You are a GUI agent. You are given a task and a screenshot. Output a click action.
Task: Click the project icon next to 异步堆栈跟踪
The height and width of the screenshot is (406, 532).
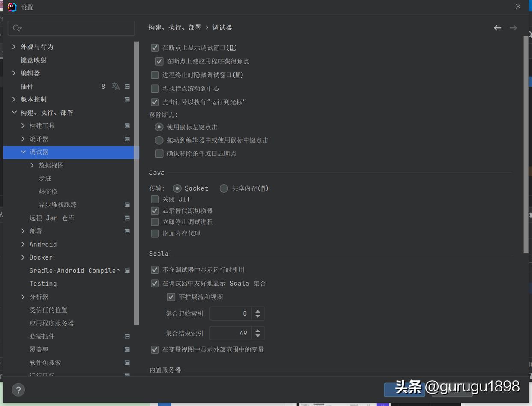coord(127,205)
